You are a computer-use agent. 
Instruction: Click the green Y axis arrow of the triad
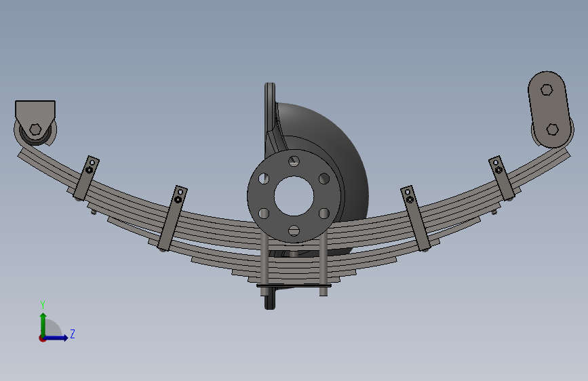coord(43,324)
